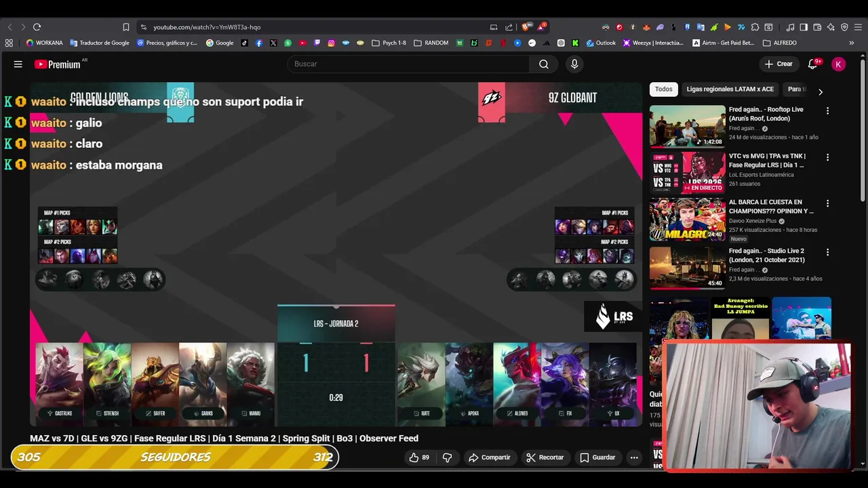
Task: Select Ligas regionales LATAM x ACE chip
Action: (x=730, y=89)
